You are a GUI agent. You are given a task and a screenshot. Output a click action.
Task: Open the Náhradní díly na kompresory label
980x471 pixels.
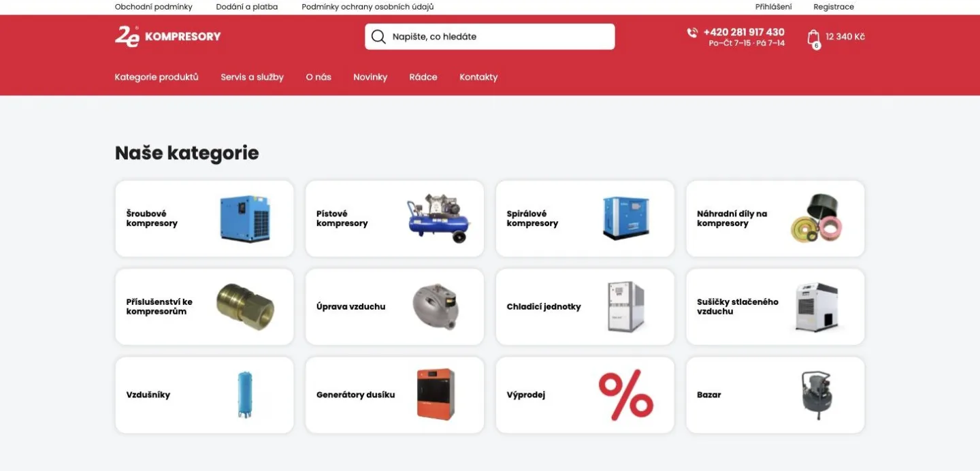pos(732,218)
